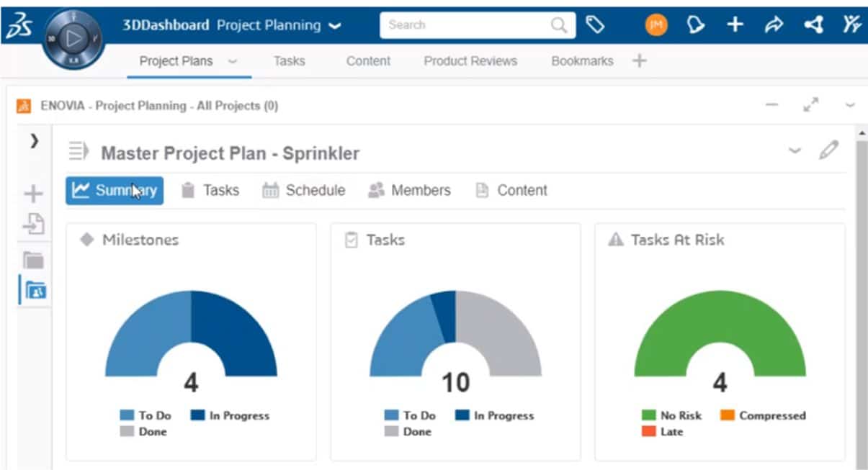Screen dimensions: 868x470
Task: Toggle the No Risk legend entry
Action: 671,415
